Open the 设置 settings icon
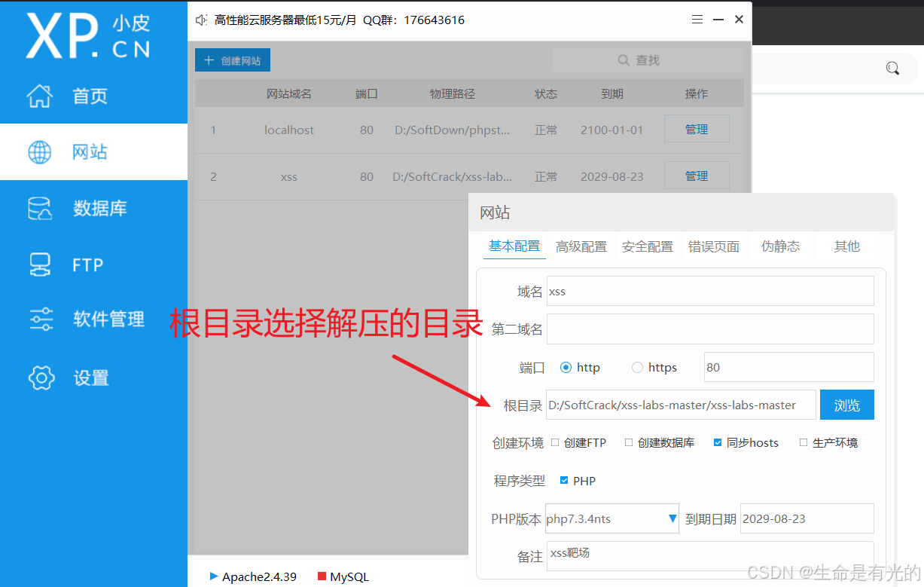The image size is (924, 587). (41, 378)
